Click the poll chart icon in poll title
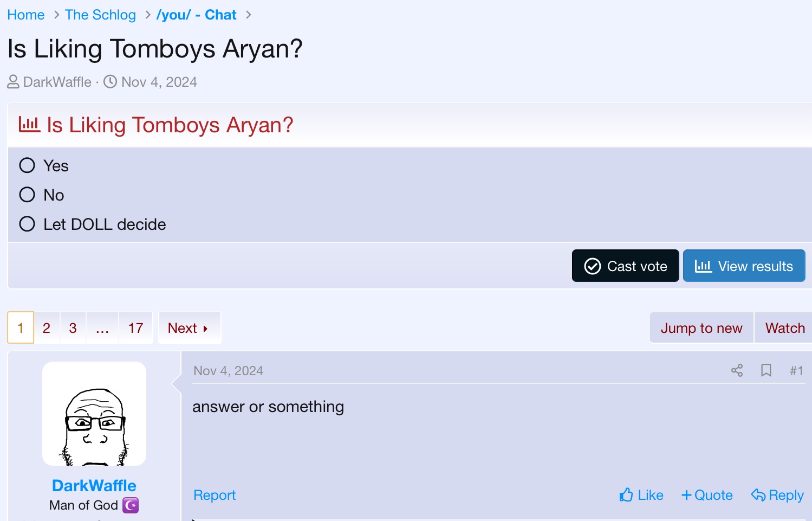812x521 pixels. [29, 125]
